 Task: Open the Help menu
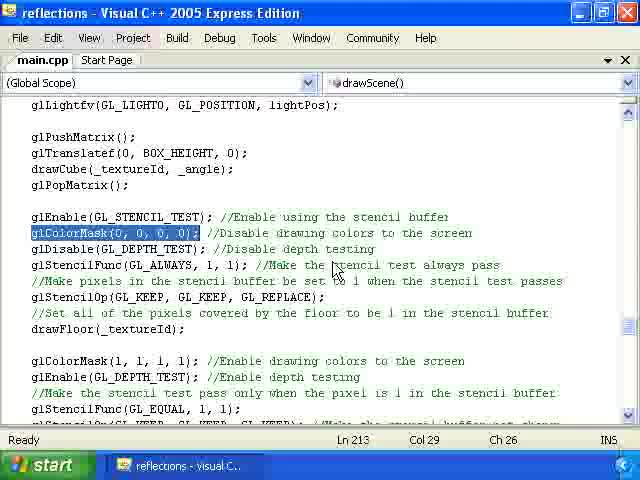coord(425,38)
